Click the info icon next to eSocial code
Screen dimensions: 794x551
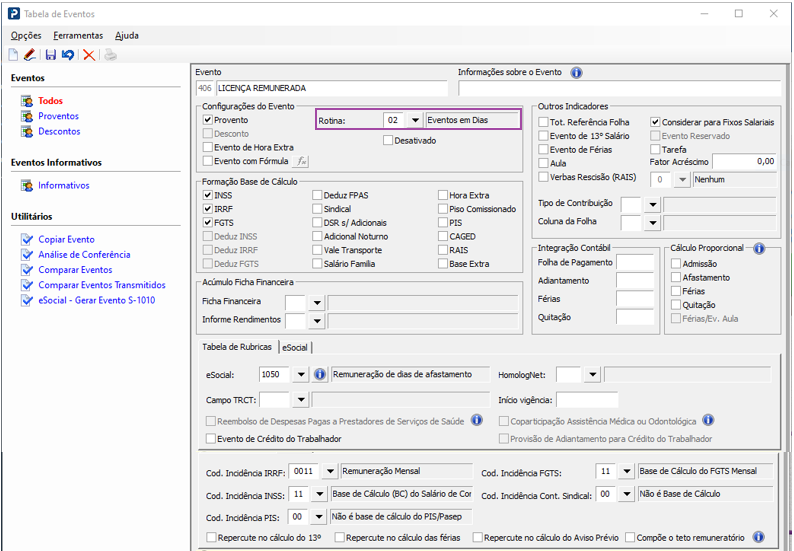(x=321, y=374)
